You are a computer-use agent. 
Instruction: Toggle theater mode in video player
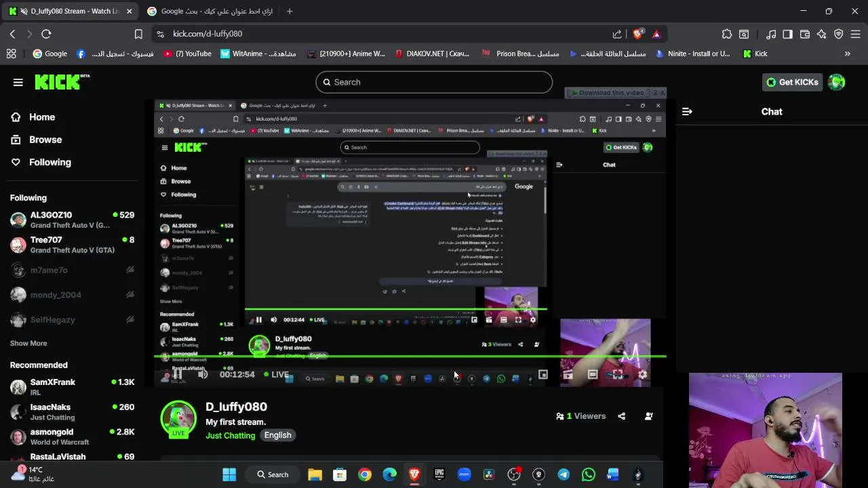(593, 374)
